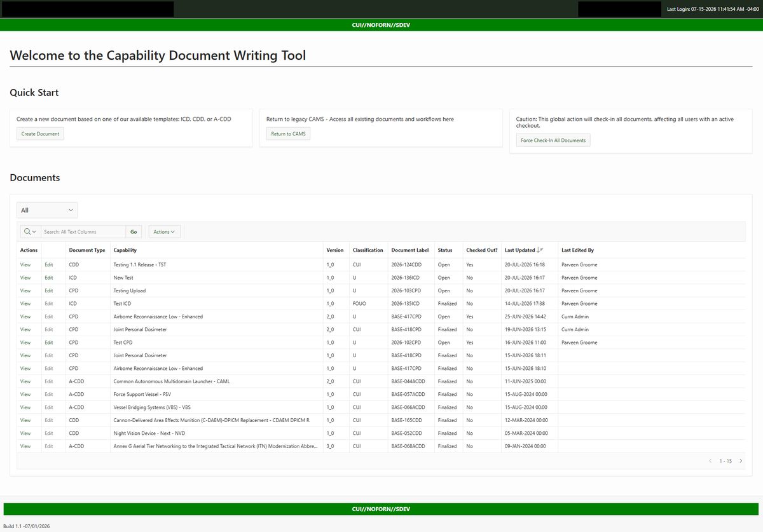Screen dimensions: 763x532
Task: View the New Test ICD document
Action: click(25, 278)
